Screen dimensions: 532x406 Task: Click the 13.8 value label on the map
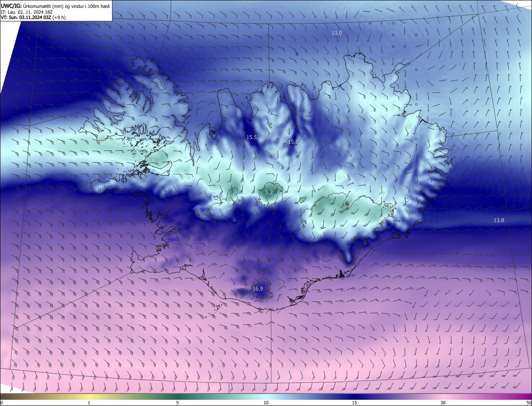pos(499,220)
